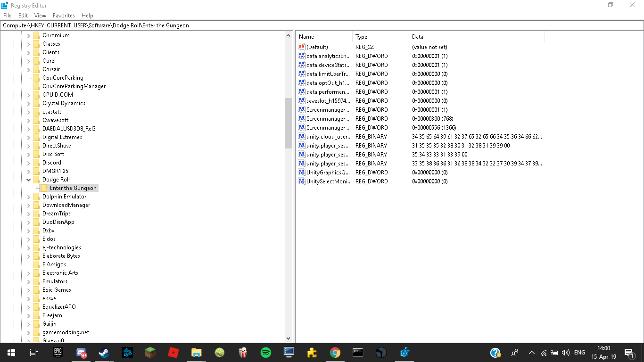
Task: Open the Action Center notifications icon
Action: 629,353
